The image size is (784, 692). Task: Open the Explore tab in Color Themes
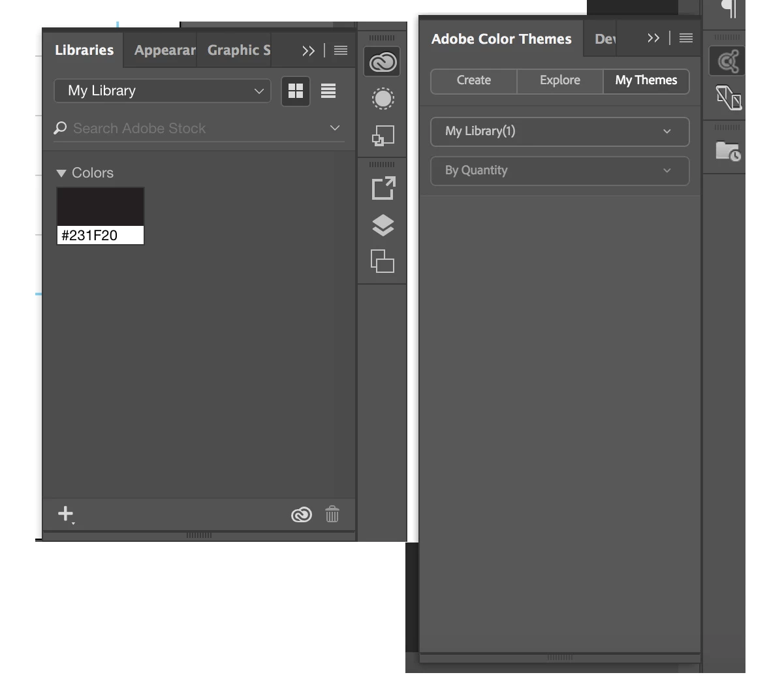pyautogui.click(x=560, y=80)
